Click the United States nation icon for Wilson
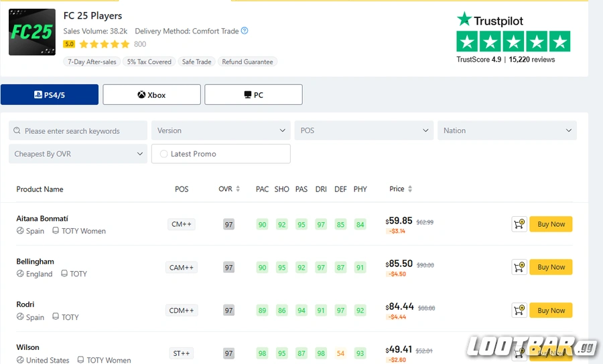This screenshot has width=603, height=364. [20, 360]
